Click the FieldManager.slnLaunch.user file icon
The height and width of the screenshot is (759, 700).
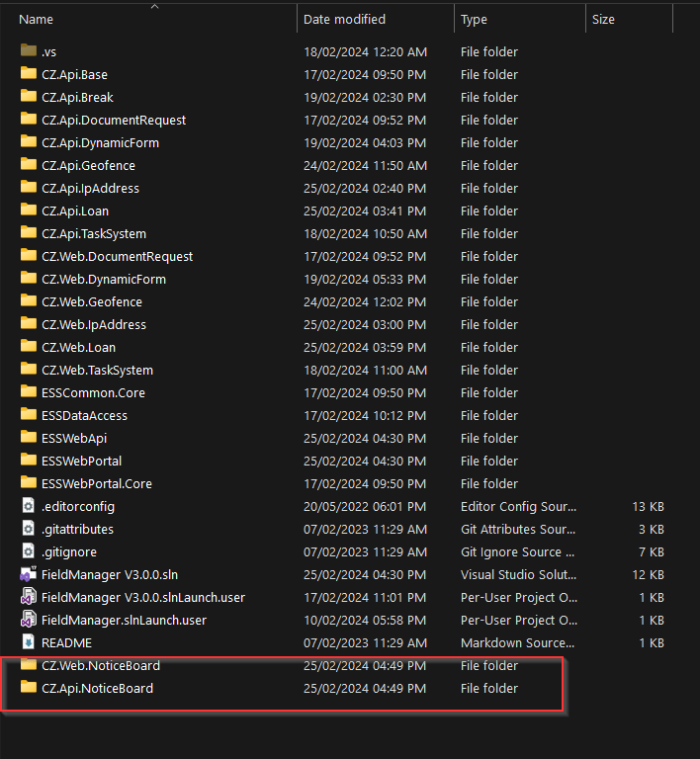point(28,620)
